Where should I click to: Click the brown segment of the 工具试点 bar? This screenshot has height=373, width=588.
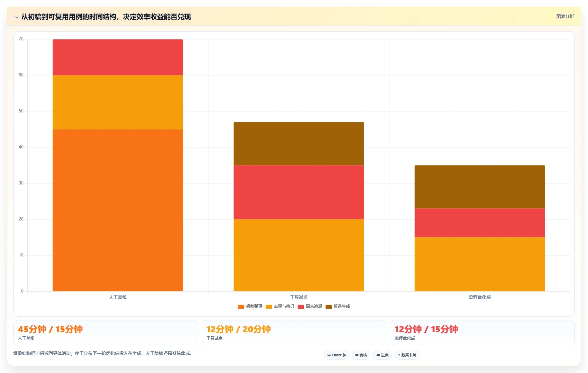[x=299, y=144]
